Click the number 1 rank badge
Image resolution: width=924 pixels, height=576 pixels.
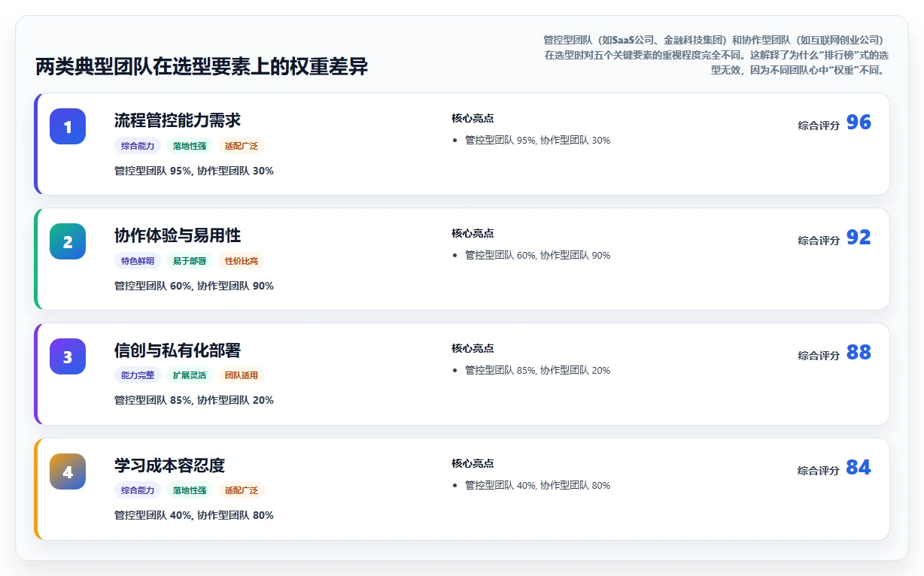[68, 126]
